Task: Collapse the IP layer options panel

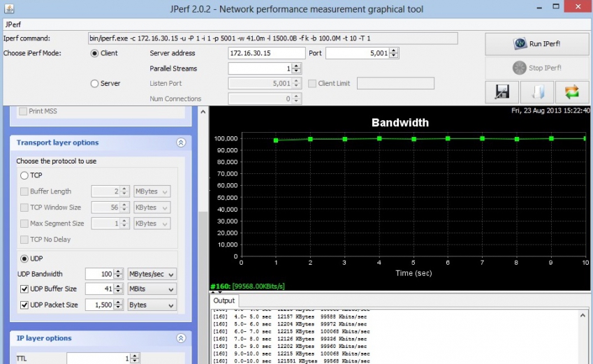Action: tap(181, 338)
